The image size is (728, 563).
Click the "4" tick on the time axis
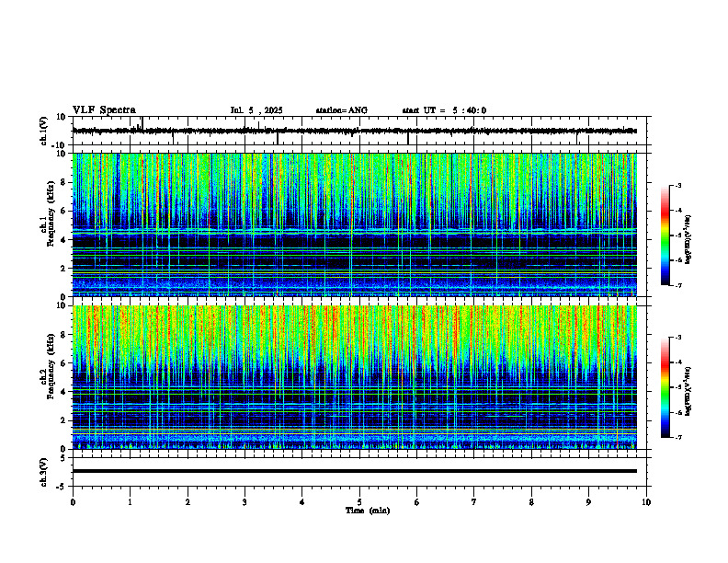[302, 502]
